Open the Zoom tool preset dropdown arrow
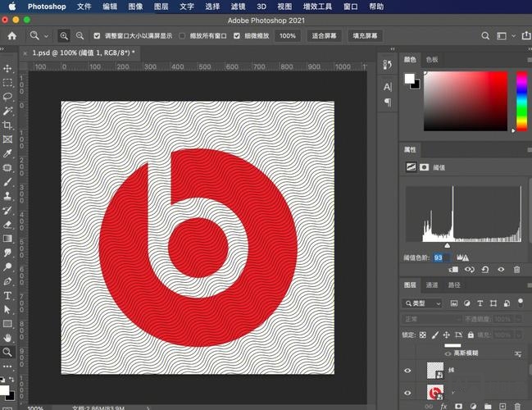This screenshot has height=410, width=532. [x=47, y=36]
